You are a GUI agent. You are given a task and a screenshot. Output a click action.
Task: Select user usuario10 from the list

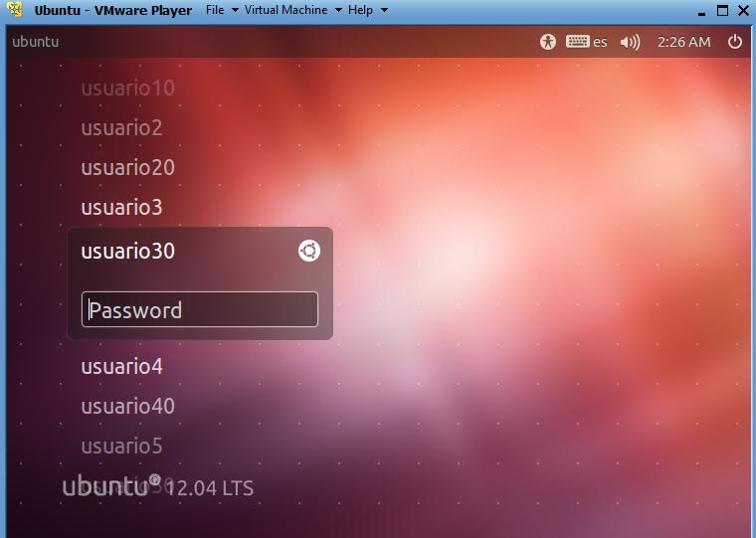coord(127,89)
